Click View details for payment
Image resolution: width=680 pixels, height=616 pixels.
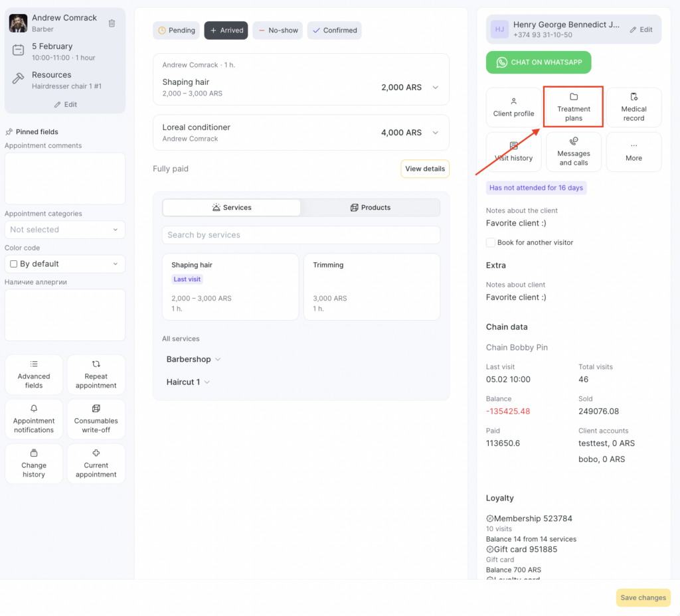(x=424, y=169)
